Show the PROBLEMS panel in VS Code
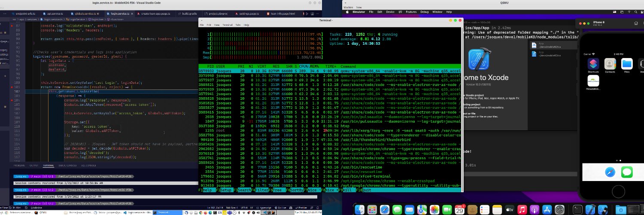This screenshot has width=644, height=215. click(19, 166)
